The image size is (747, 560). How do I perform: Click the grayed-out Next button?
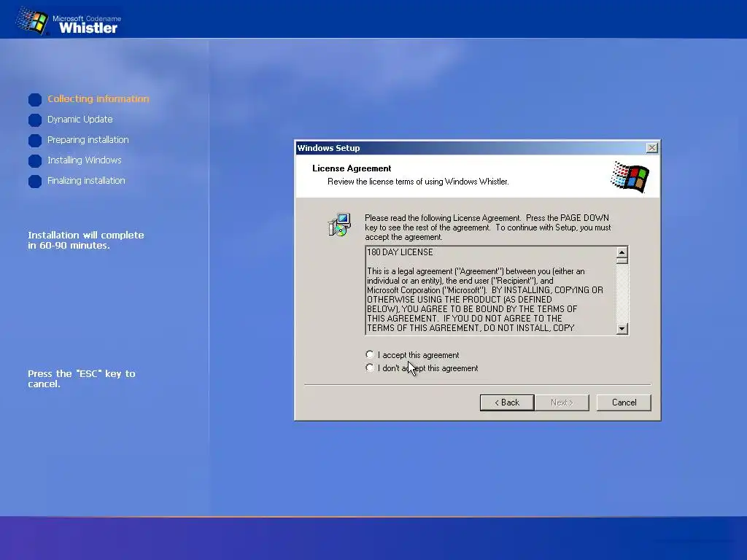pyautogui.click(x=562, y=402)
